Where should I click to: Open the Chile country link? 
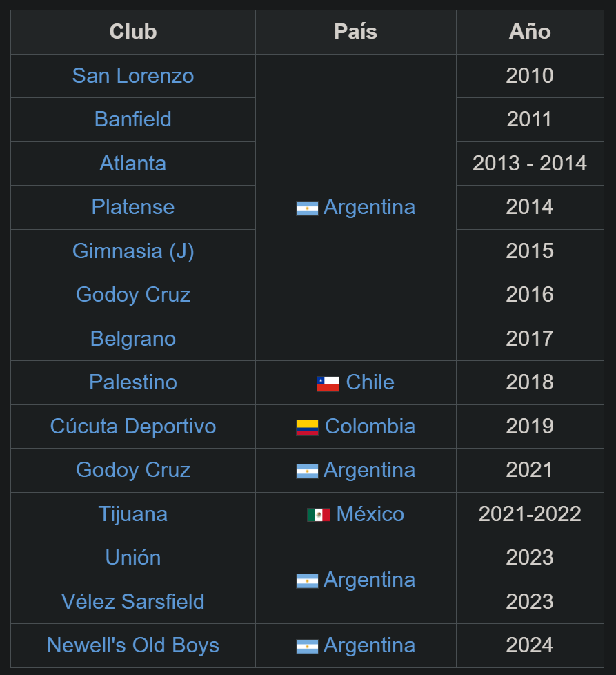pyautogui.click(x=370, y=382)
